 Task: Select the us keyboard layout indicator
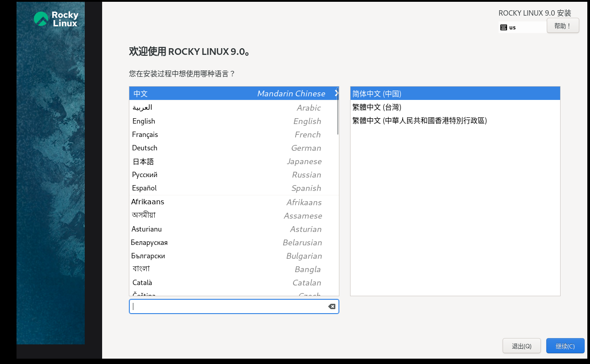(x=523, y=27)
